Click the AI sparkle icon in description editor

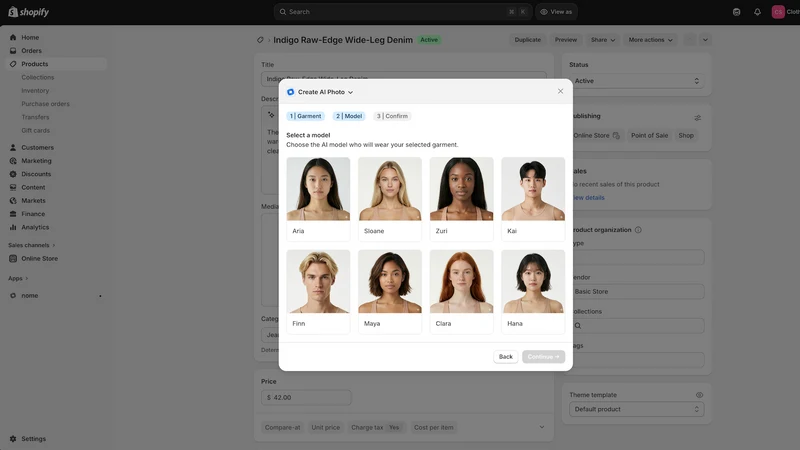click(271, 115)
